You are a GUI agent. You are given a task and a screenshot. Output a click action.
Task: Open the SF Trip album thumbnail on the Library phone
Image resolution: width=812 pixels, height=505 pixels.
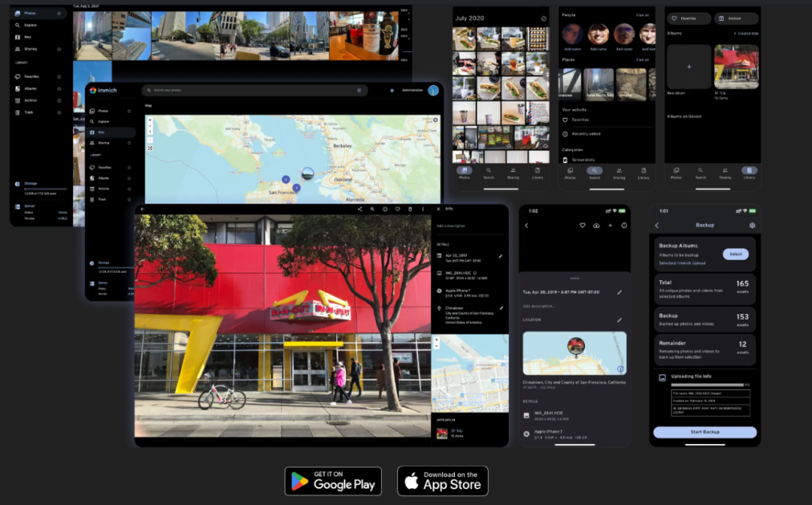(736, 67)
